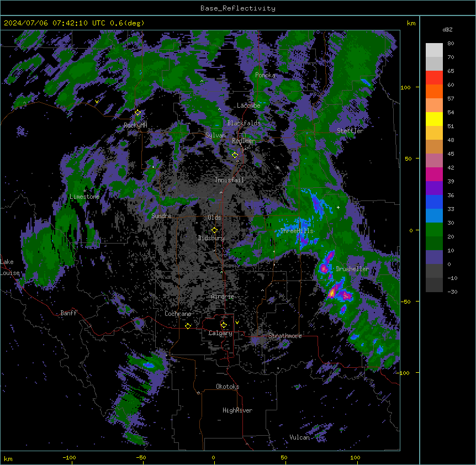Select the bright green swatch below 30
The width and height of the screenshot is (476, 465).
tap(434, 230)
